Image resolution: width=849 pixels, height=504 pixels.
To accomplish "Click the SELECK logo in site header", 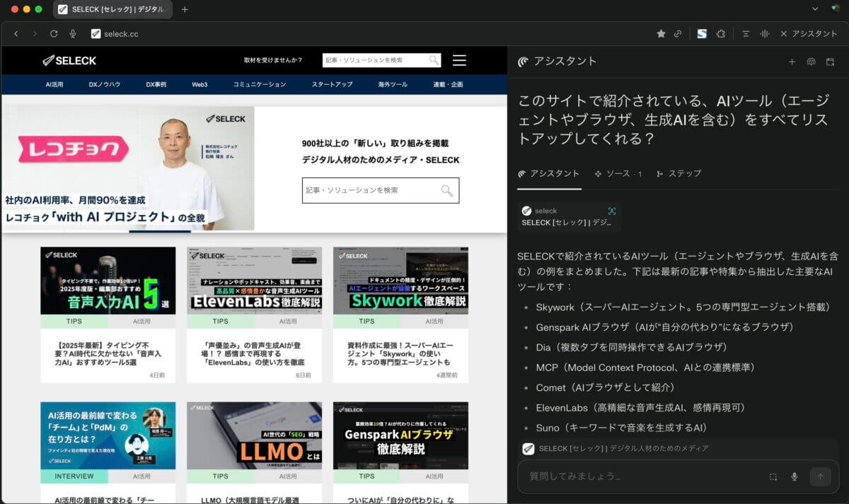I will pos(69,60).
